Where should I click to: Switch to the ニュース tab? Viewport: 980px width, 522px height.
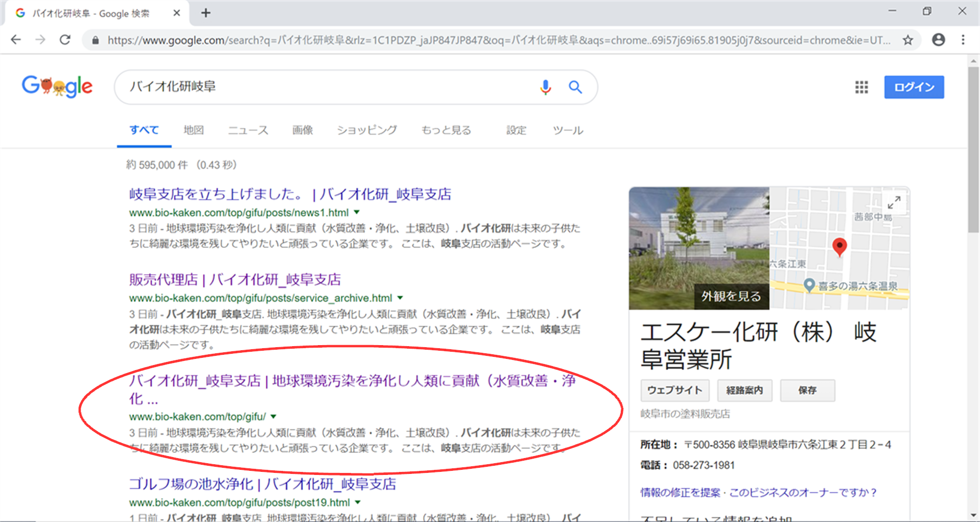248,130
